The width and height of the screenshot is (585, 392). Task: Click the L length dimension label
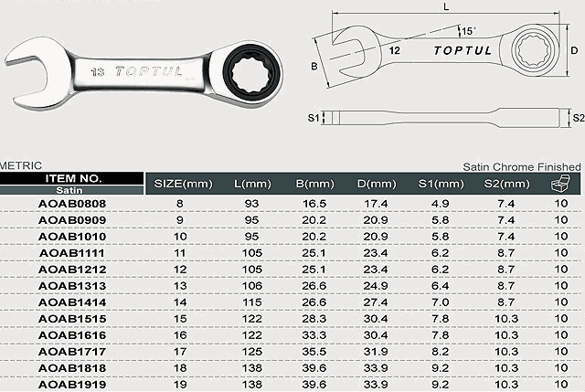point(445,7)
